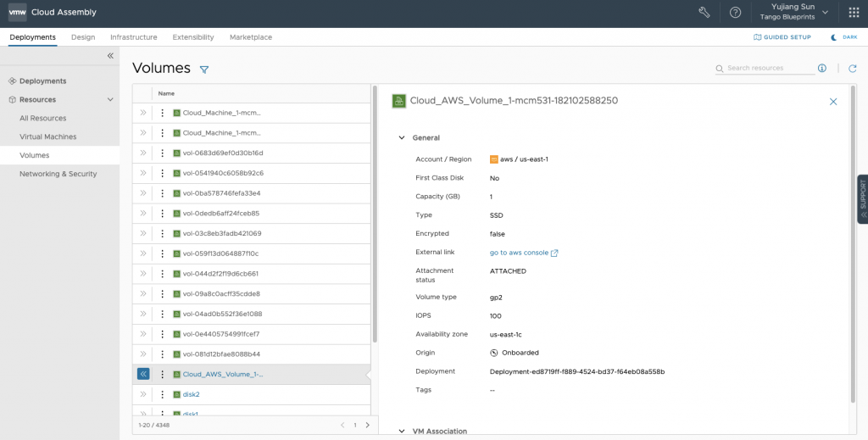868x440 pixels.
Task: Expand the VM Association section
Action: tap(402, 431)
